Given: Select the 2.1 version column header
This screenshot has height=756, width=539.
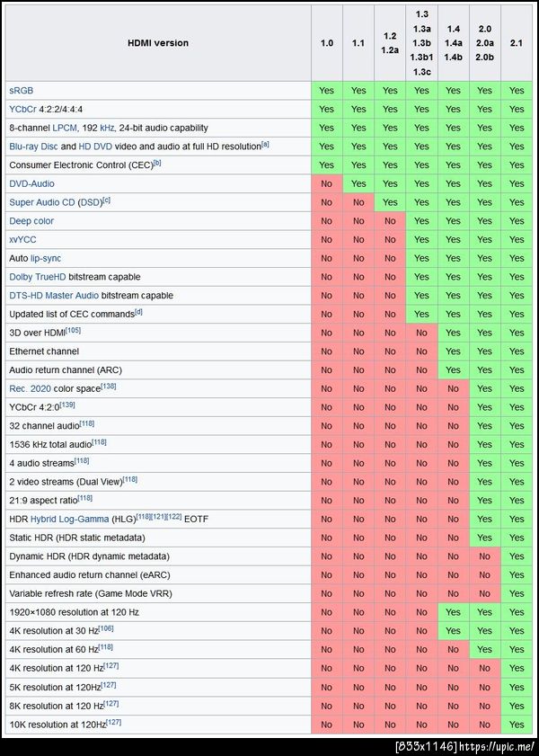Looking at the screenshot, I should pyautogui.click(x=516, y=43).
